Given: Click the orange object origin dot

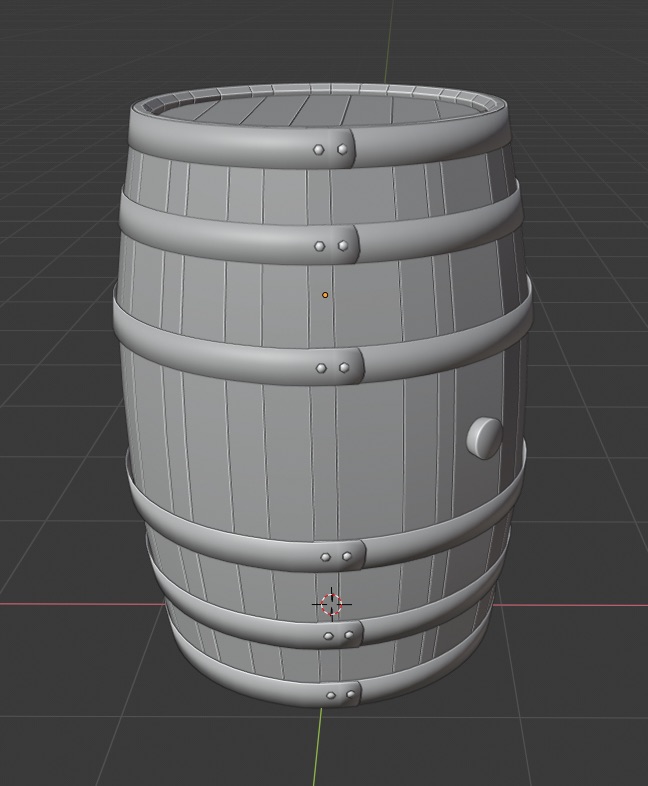Looking at the screenshot, I should pyautogui.click(x=325, y=295).
